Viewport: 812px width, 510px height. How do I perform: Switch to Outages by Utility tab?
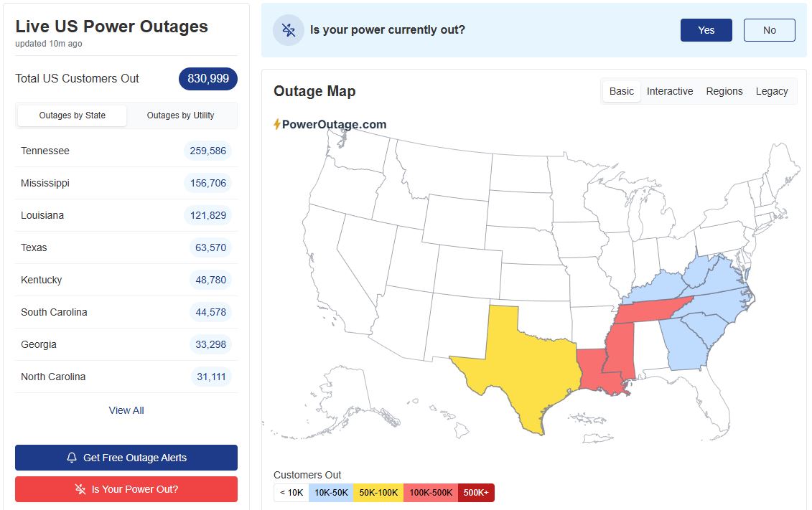(180, 115)
